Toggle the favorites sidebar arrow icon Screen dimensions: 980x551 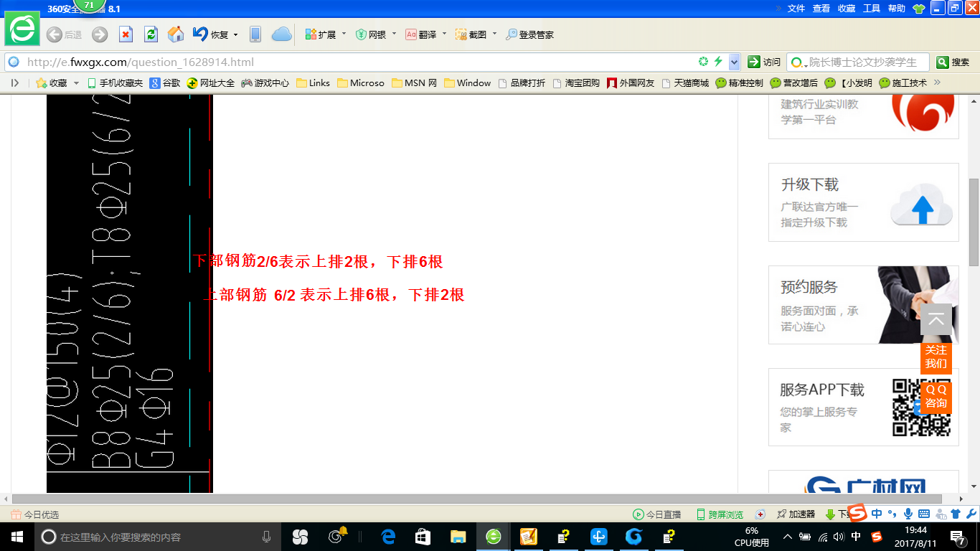tap(15, 83)
